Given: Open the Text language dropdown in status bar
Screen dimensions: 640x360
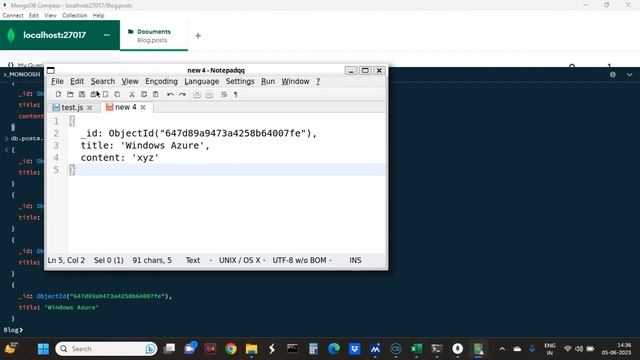Looking at the screenshot, I should [199, 260].
